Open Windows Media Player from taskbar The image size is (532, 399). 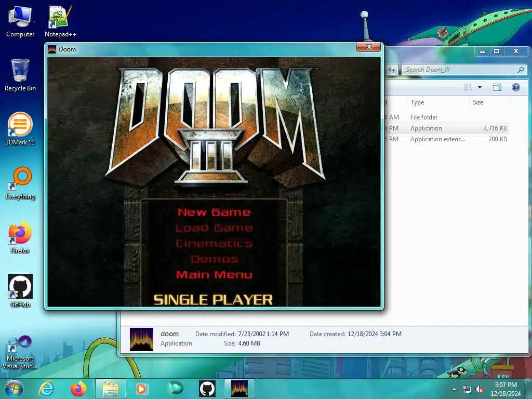coord(141,389)
